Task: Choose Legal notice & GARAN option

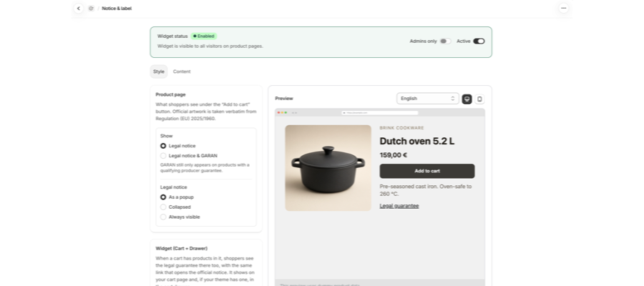Action: [163, 156]
